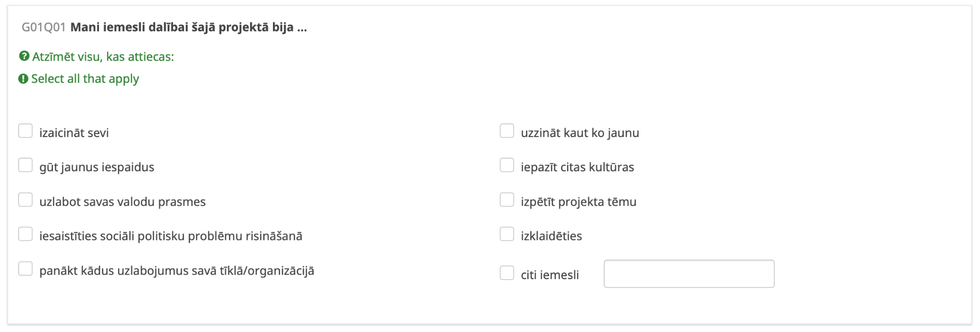Check the 'izaicināt sevi' checkbox
The image size is (980, 332).
pos(25,131)
